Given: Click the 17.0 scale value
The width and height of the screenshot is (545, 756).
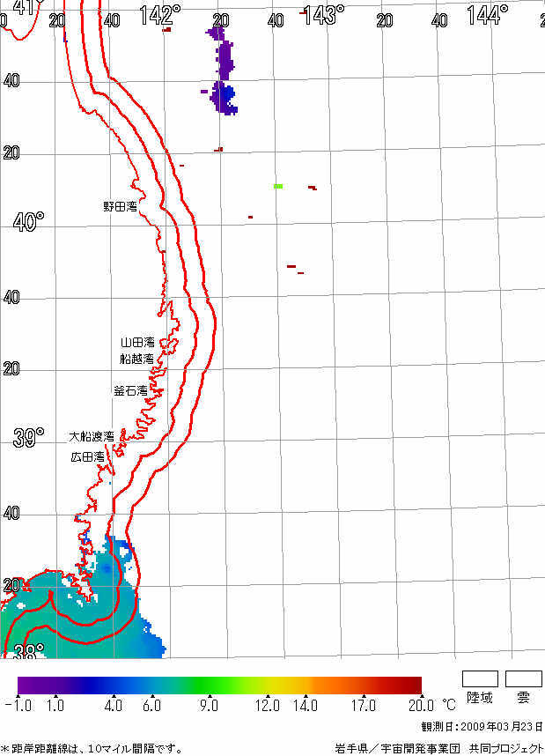Looking at the screenshot, I should [364, 706].
